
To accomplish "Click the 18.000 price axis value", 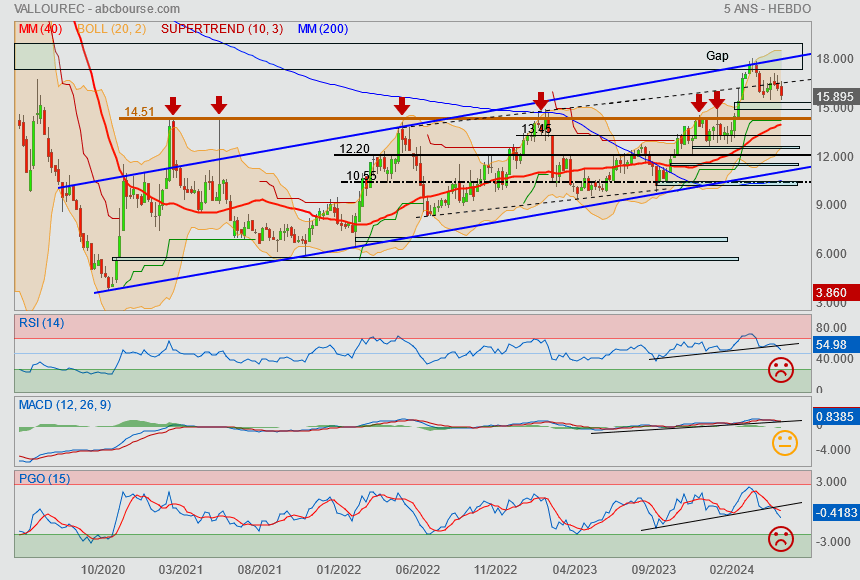I will point(835,59).
